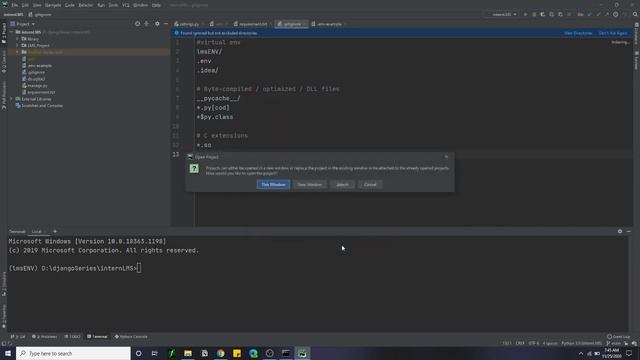Open the Run menu
Image resolution: width=640 pixels, height=360 pixels.
pos(101,5)
